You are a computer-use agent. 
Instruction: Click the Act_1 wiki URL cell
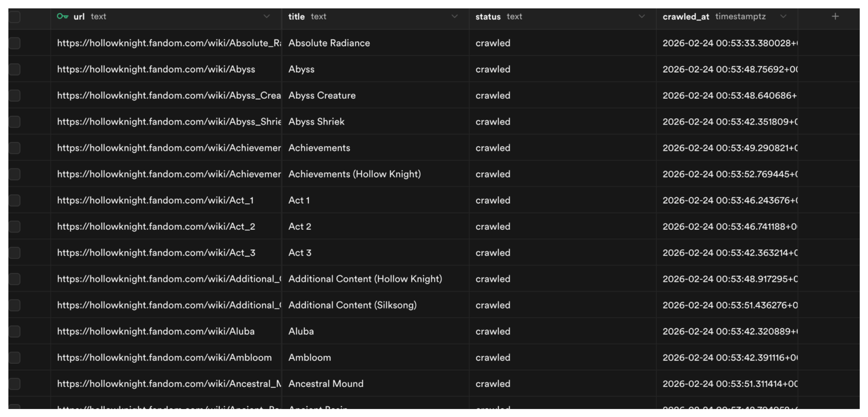click(155, 200)
